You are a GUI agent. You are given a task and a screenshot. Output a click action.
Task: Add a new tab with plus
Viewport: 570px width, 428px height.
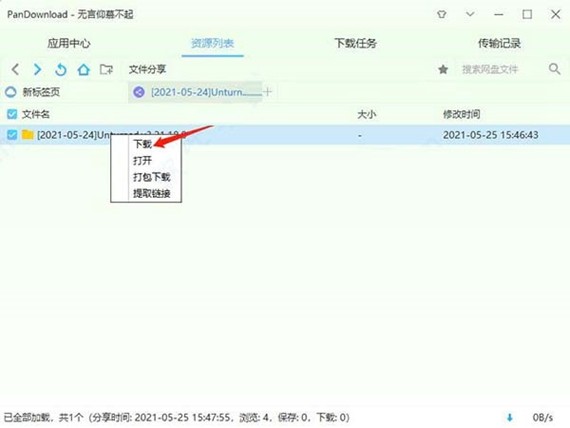(267, 92)
